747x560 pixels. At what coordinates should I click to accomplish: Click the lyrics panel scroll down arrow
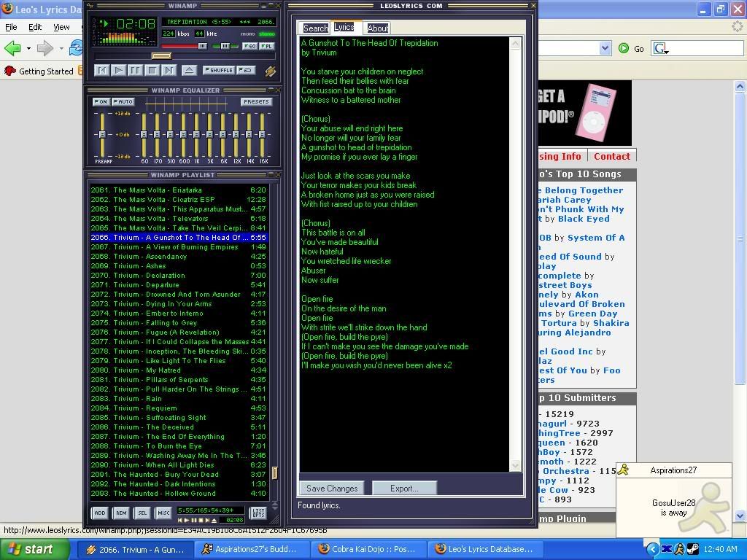[515, 465]
